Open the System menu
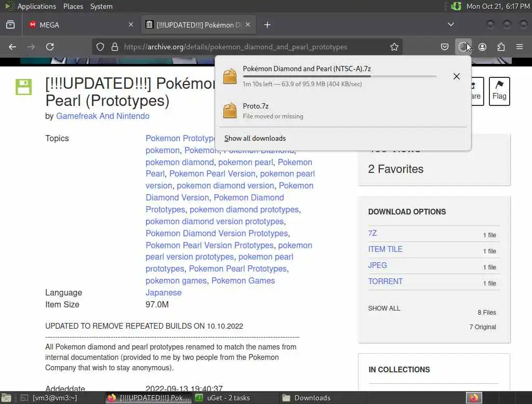Image resolution: width=532 pixels, height=404 pixels. (x=101, y=6)
